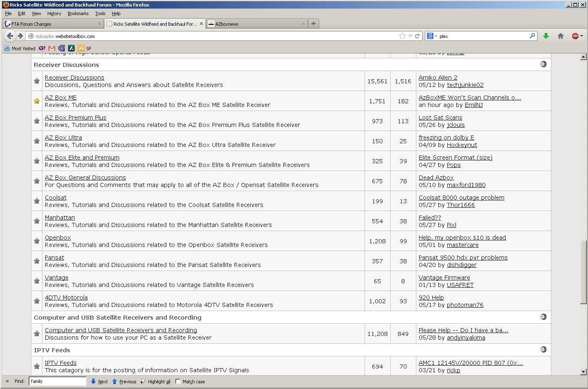The image size is (588, 389).
Task: Click the Adblock Plus toolbar icon
Action: tap(575, 36)
